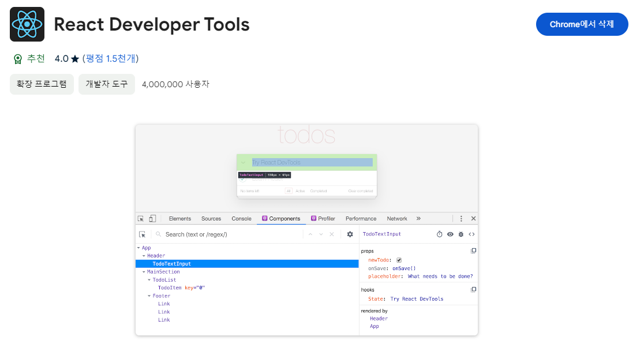Click the search magnifier icon

click(x=158, y=234)
